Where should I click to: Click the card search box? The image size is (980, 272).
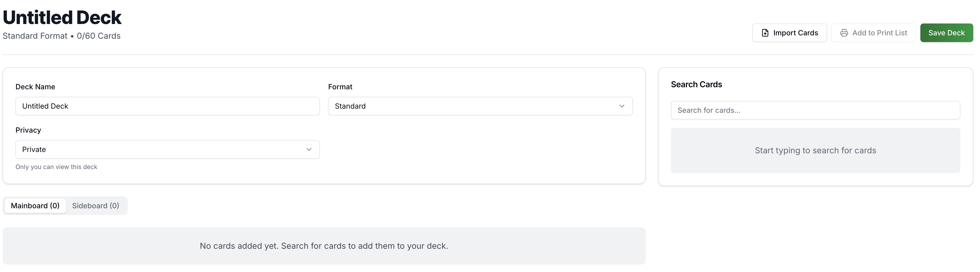coord(815,110)
